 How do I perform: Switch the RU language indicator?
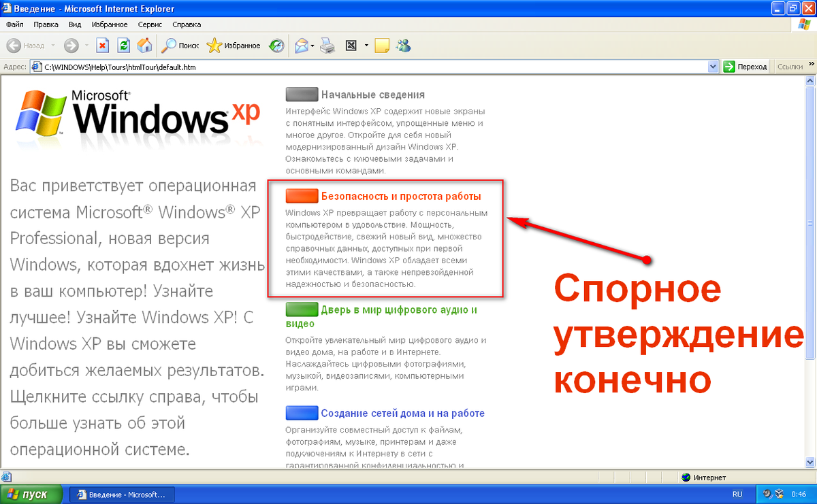click(x=737, y=494)
